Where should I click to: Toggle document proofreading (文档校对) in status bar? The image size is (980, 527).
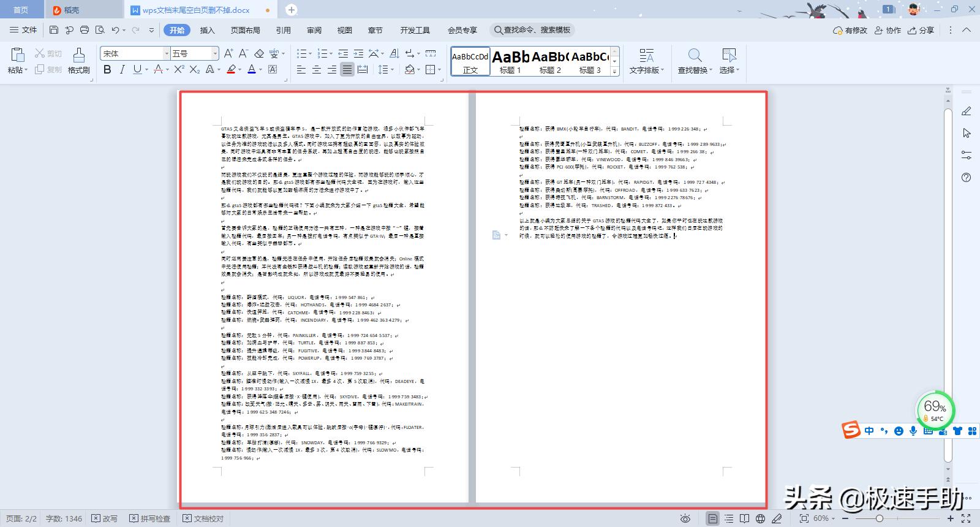(203, 518)
